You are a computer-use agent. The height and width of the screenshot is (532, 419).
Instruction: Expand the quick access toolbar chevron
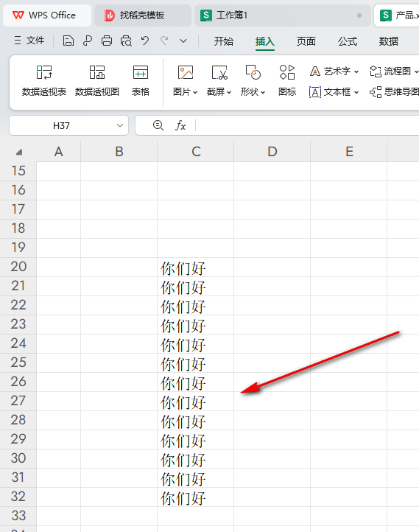183,41
